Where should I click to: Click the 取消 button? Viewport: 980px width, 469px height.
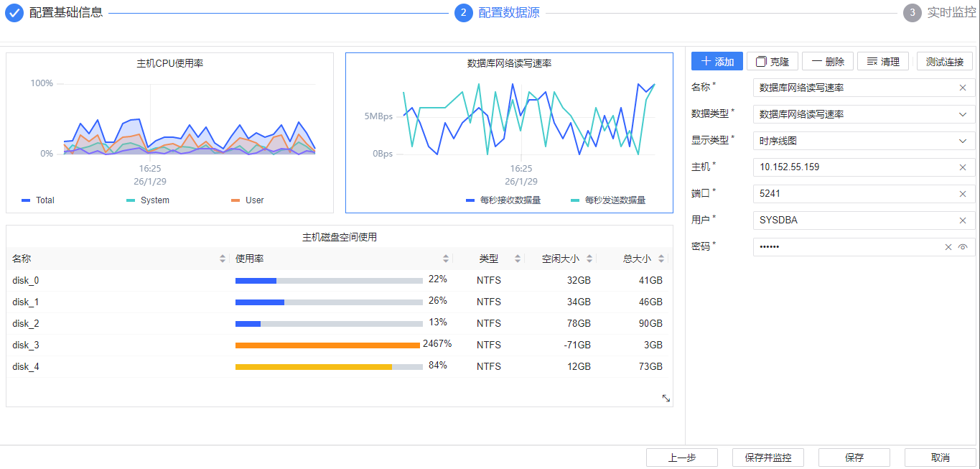[x=941, y=458]
